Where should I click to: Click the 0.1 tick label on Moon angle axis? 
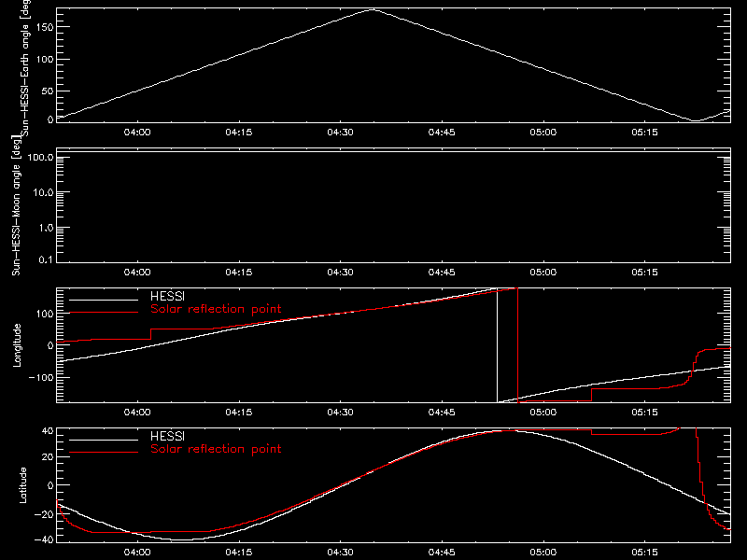click(46, 260)
